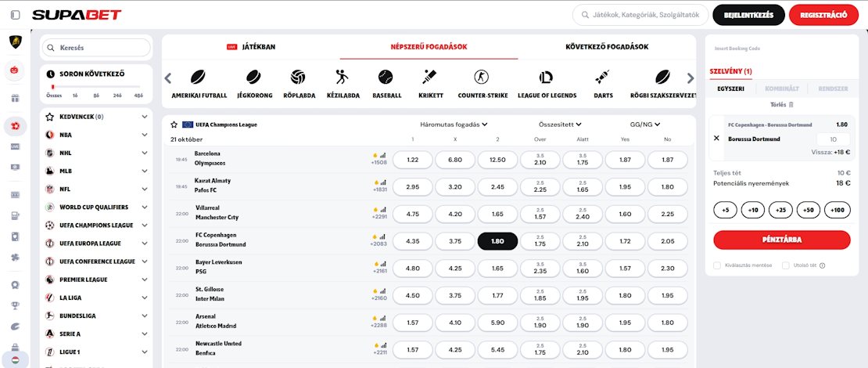Click the Counter-Strike esports icon
The image size is (868, 368).
point(482,78)
